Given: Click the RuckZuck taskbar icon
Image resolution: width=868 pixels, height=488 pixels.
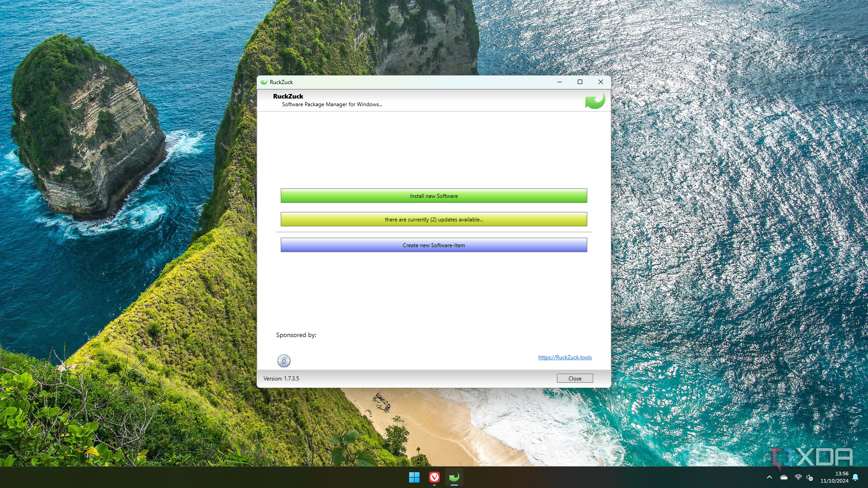Looking at the screenshot, I should [454, 477].
